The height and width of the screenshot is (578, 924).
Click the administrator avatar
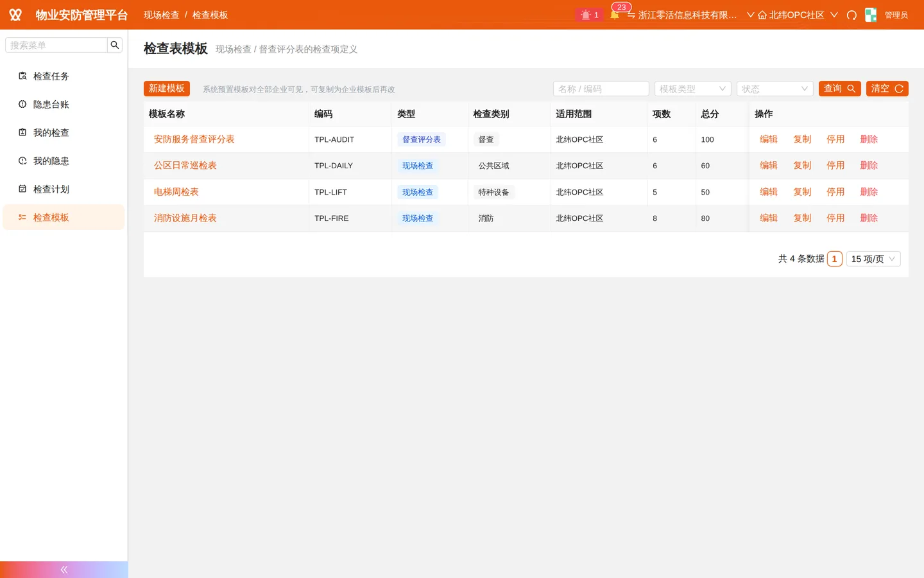coord(871,15)
